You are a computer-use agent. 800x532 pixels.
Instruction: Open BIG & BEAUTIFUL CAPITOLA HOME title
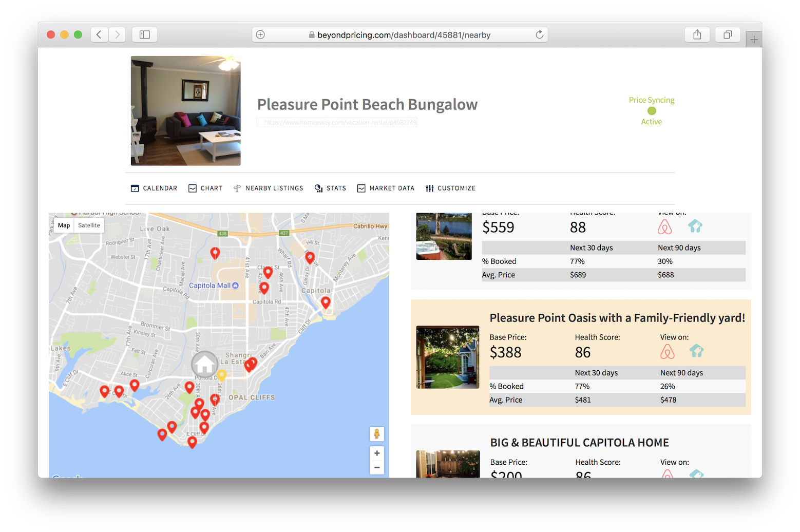[x=580, y=443]
